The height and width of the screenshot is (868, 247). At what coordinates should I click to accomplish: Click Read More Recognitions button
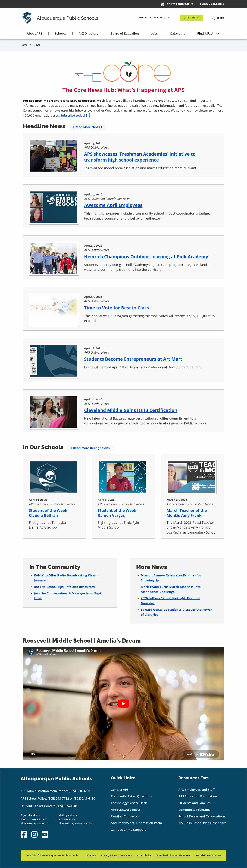pos(91,448)
